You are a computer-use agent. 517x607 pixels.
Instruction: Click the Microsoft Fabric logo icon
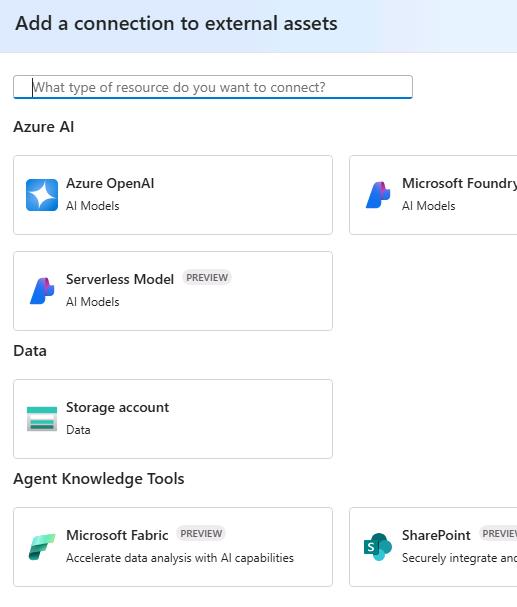click(42, 547)
